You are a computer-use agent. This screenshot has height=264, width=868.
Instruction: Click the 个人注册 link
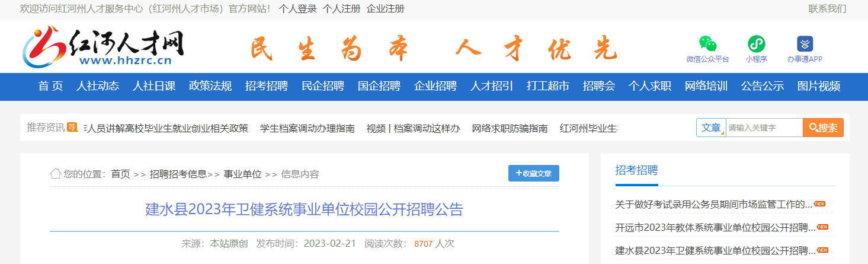tap(341, 9)
